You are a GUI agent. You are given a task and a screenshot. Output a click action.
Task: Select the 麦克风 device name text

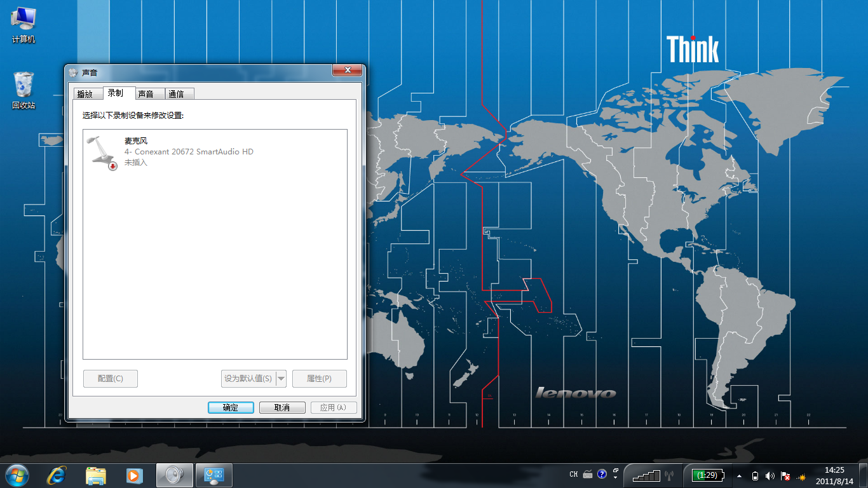tap(136, 141)
